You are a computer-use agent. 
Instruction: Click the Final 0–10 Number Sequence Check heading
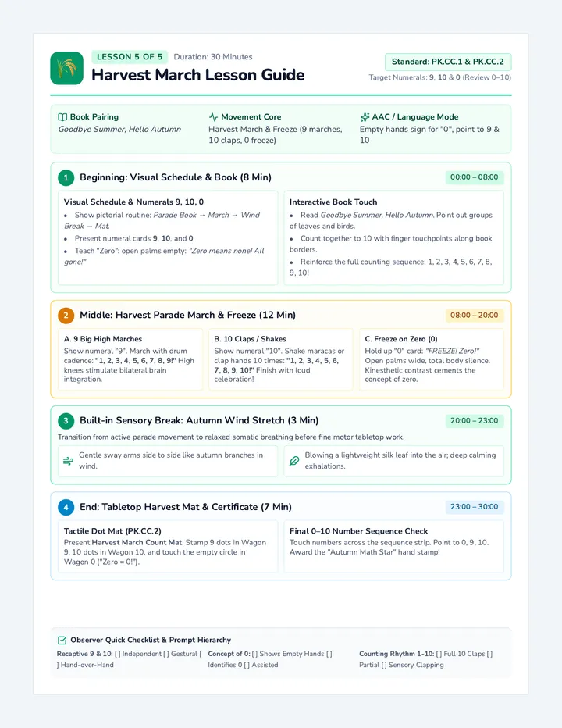pyautogui.click(x=359, y=531)
